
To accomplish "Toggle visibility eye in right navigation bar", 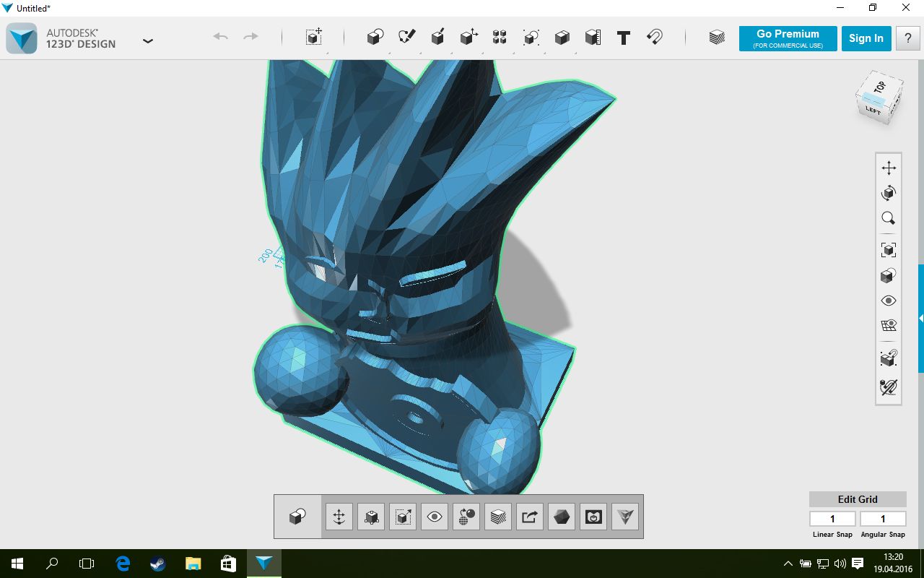I will point(889,301).
